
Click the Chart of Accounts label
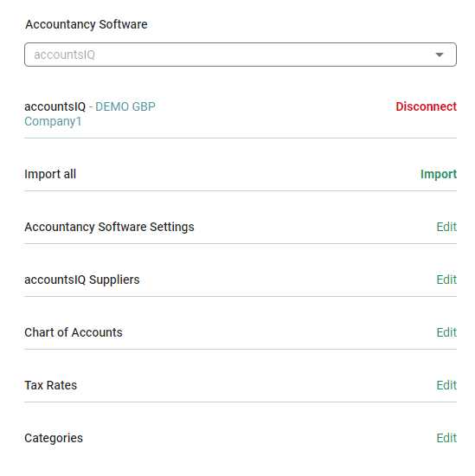coord(74,332)
